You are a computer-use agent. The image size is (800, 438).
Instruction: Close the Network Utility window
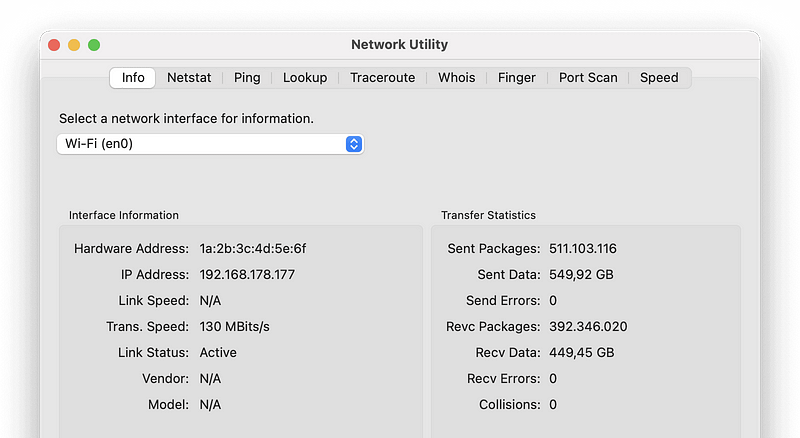click(54, 45)
